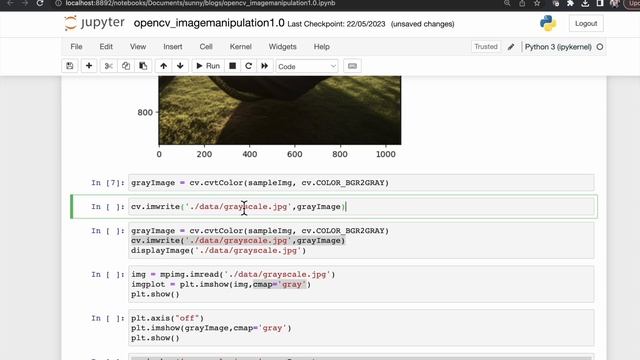640x360 pixels.
Task: Click the cell In [7] cvtColor code
Action: coord(361,182)
